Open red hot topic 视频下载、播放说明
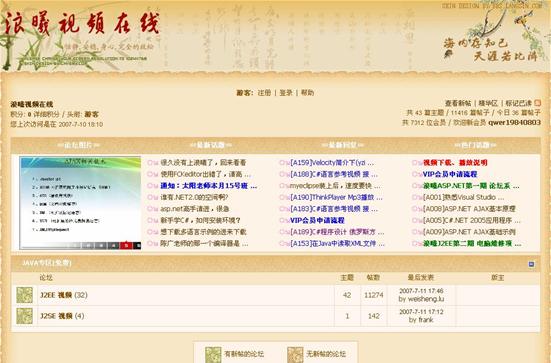Screen dimensions: 551x363 click(x=455, y=163)
